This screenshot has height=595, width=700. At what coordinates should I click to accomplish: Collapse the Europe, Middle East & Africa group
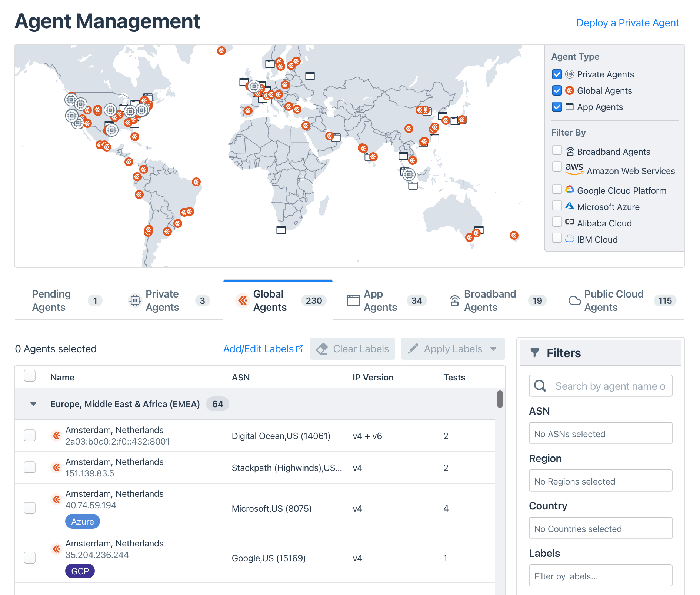[33, 404]
